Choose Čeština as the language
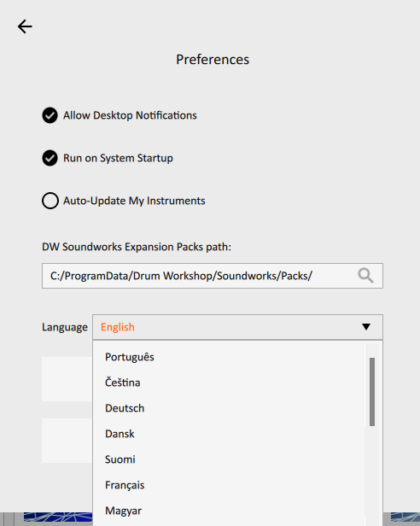Image resolution: width=420 pixels, height=526 pixels. (x=122, y=383)
